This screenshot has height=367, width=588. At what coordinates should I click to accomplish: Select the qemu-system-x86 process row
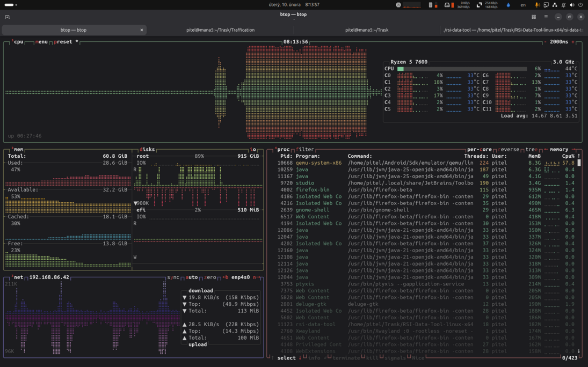425,163
